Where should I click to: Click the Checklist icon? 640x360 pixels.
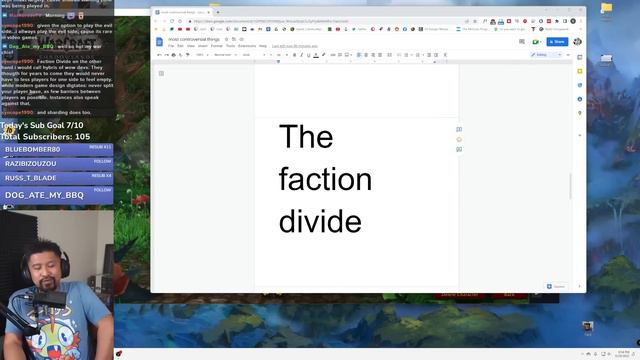[399, 55]
